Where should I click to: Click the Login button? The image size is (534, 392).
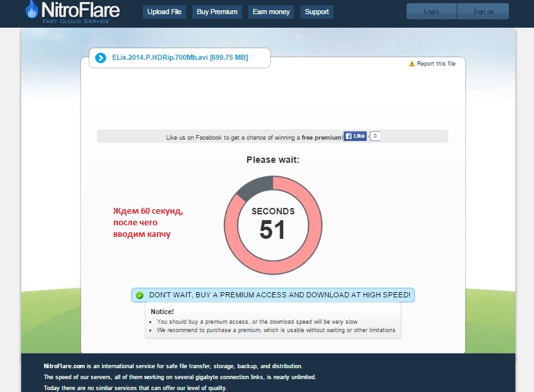pos(432,12)
